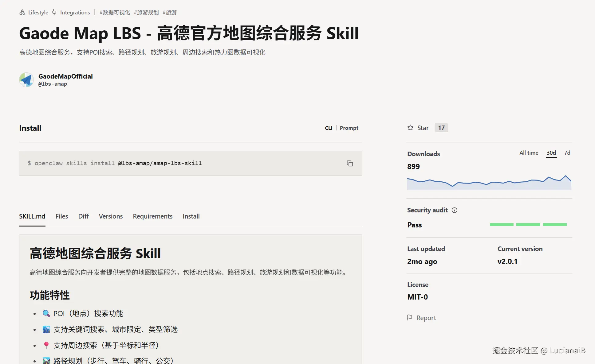Screen dimensions: 595x364
Task: Click the downloads sparkline chart
Action: pos(489,183)
